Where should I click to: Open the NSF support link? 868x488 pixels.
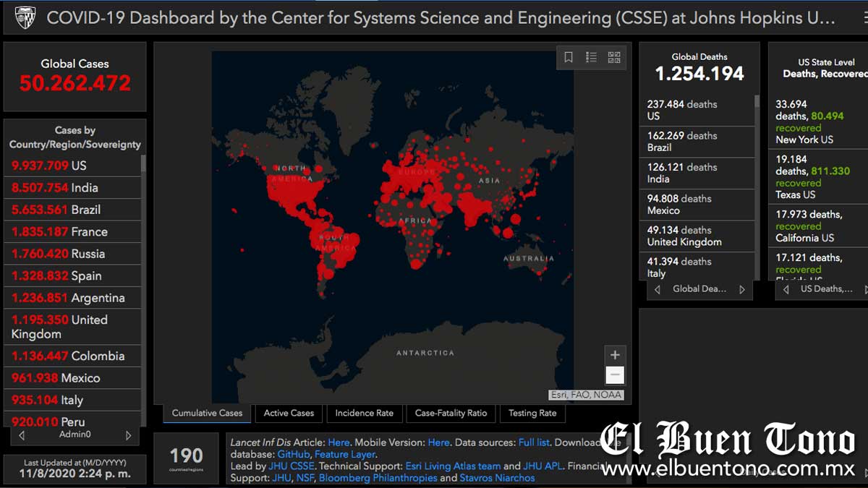pos(304,478)
